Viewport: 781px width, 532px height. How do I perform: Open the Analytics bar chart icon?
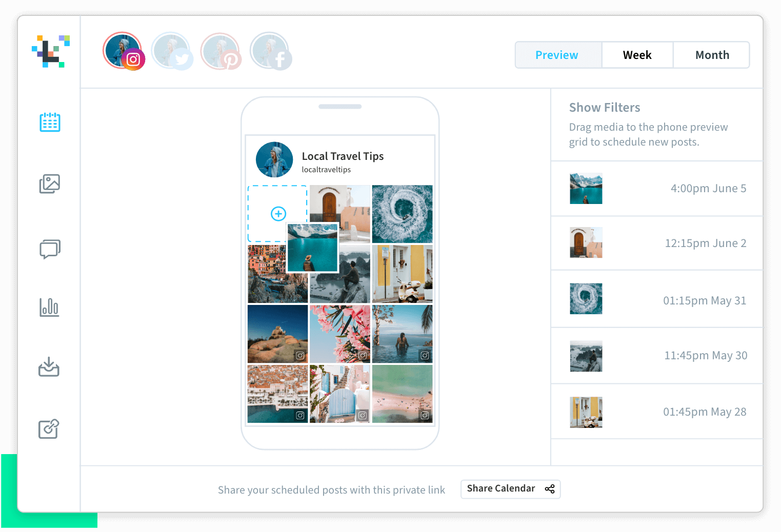click(49, 307)
